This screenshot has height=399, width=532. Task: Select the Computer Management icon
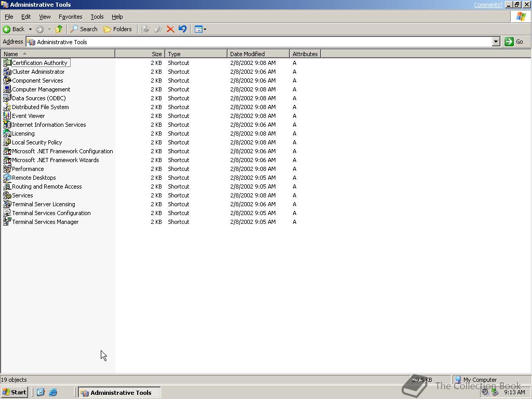pos(7,89)
